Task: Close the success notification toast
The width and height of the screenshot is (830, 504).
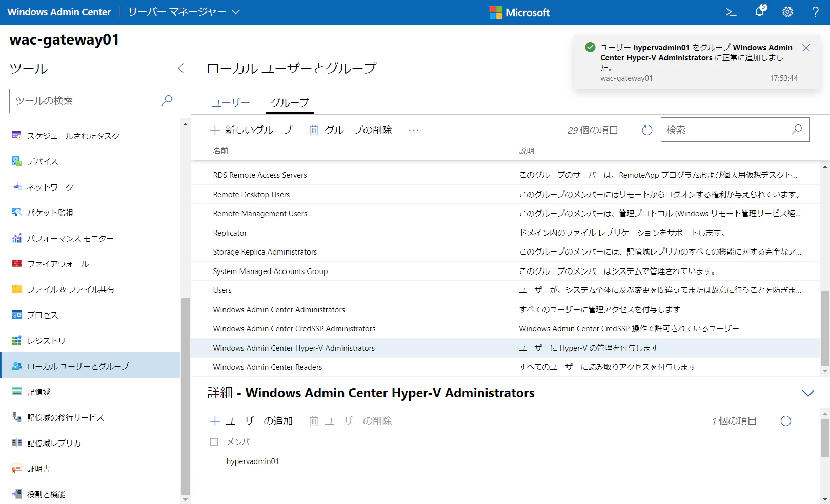Action: (x=806, y=48)
